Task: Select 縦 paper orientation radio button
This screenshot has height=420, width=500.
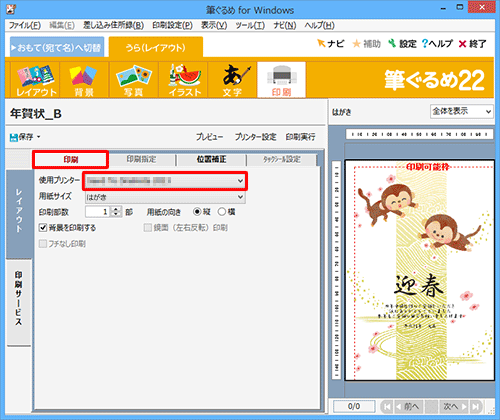Action: coord(197,212)
